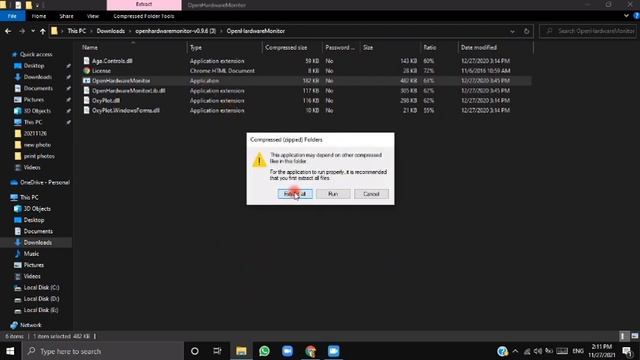Click taskbar search box
The height and width of the screenshot is (360, 640).
[102, 351]
